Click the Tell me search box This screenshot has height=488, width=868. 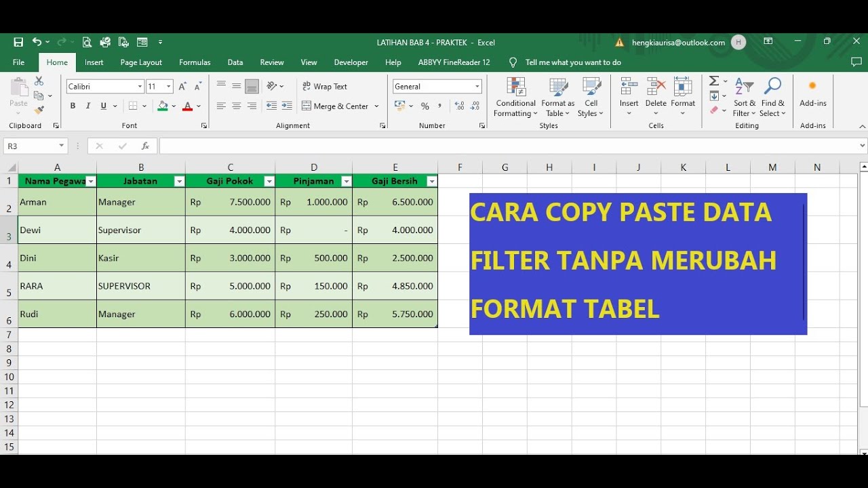pyautogui.click(x=573, y=62)
